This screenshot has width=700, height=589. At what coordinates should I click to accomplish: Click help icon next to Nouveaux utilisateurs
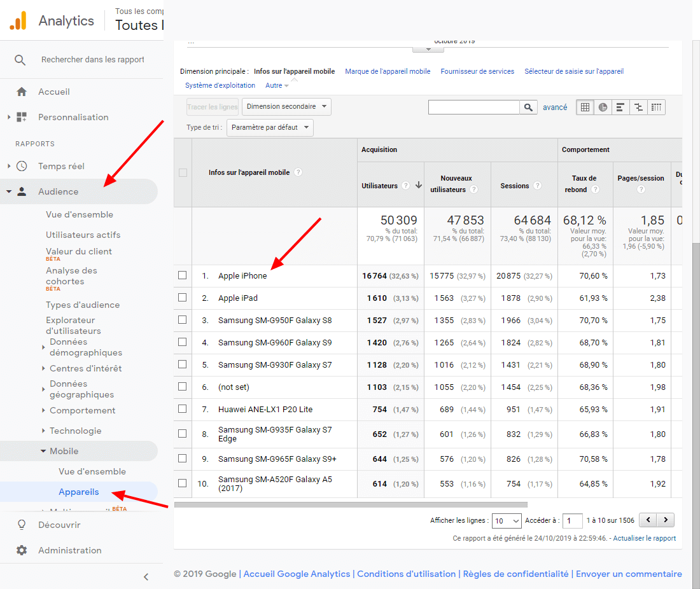(473, 190)
